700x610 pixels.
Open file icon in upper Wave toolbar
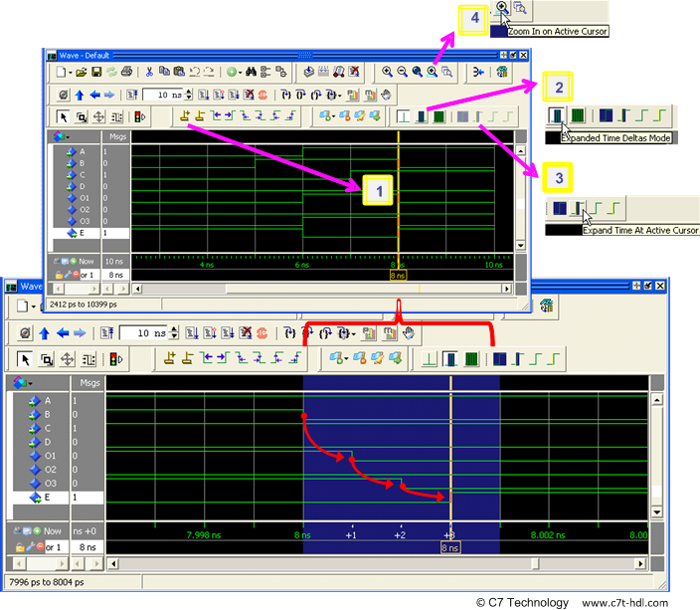coord(81,72)
